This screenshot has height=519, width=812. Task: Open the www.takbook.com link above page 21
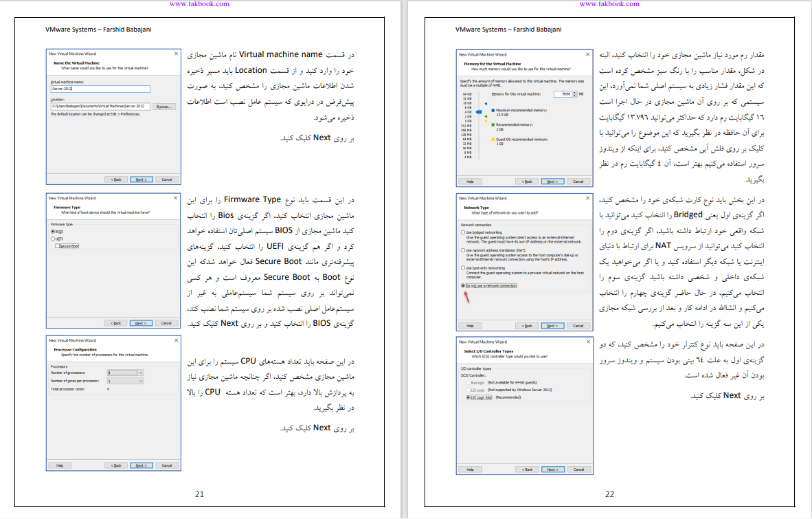pyautogui.click(x=199, y=3)
